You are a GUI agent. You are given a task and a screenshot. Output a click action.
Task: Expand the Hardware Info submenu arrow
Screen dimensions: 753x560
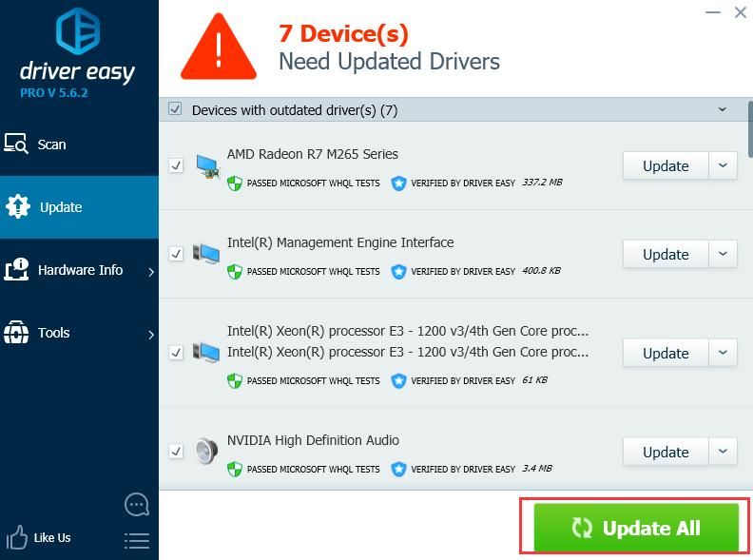tap(151, 272)
